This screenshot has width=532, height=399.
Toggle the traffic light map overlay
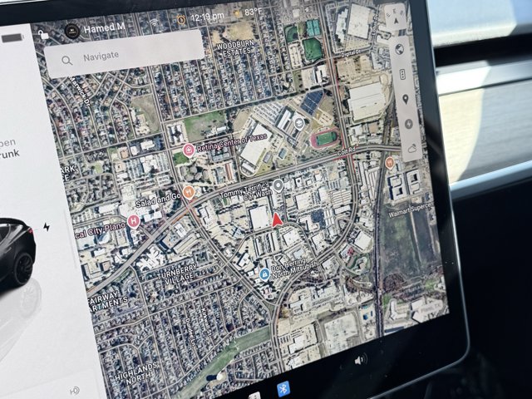coord(403,74)
